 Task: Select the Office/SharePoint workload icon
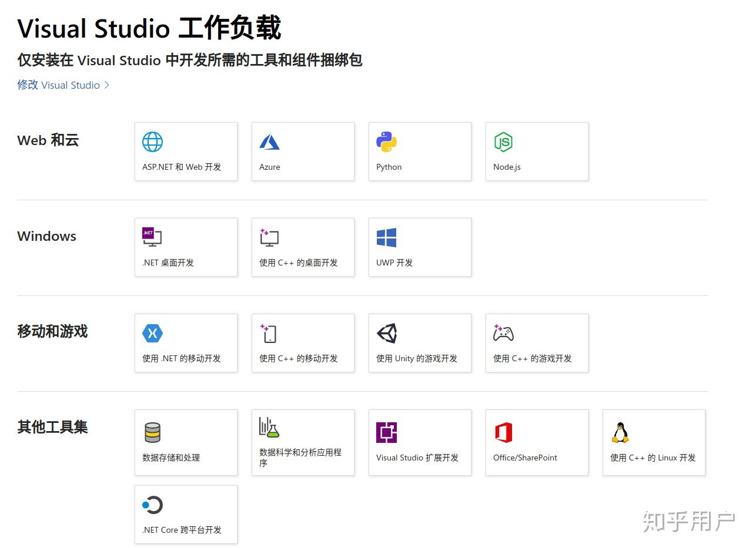502,432
